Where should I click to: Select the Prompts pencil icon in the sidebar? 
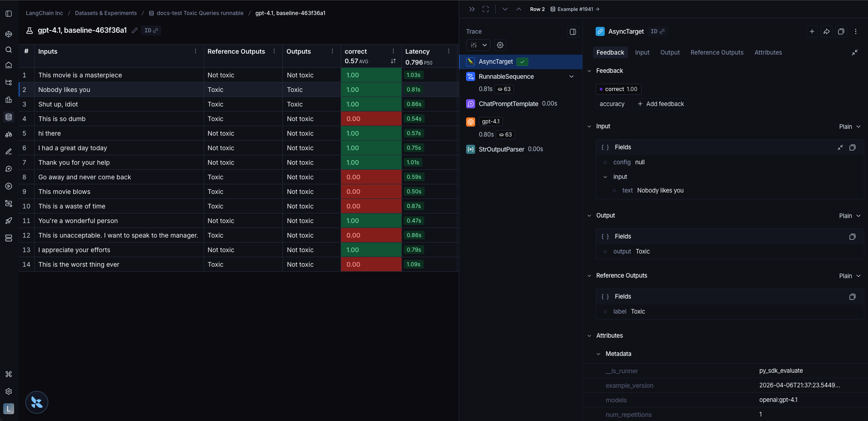click(8, 152)
